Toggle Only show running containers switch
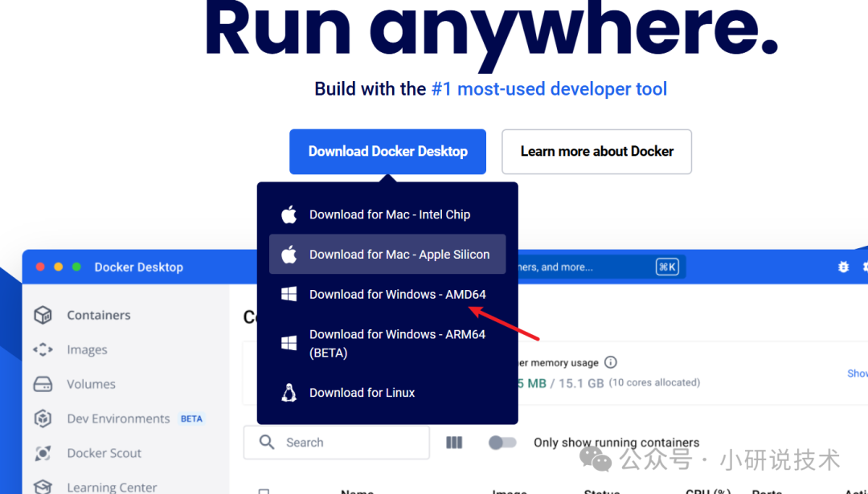This screenshot has height=494, width=868. pyautogui.click(x=502, y=443)
